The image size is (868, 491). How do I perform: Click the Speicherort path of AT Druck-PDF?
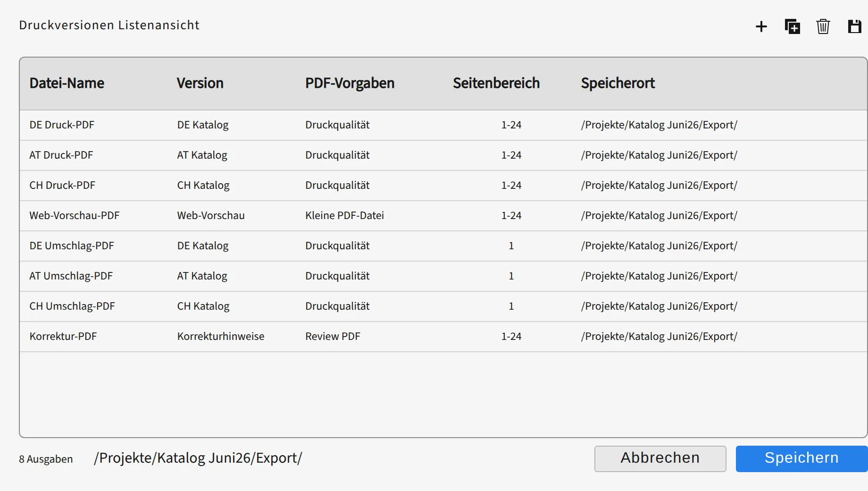(659, 155)
